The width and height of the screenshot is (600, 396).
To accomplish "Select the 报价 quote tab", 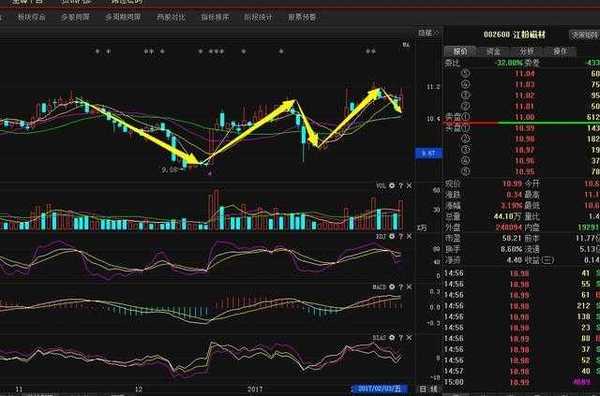I will 460,51.
